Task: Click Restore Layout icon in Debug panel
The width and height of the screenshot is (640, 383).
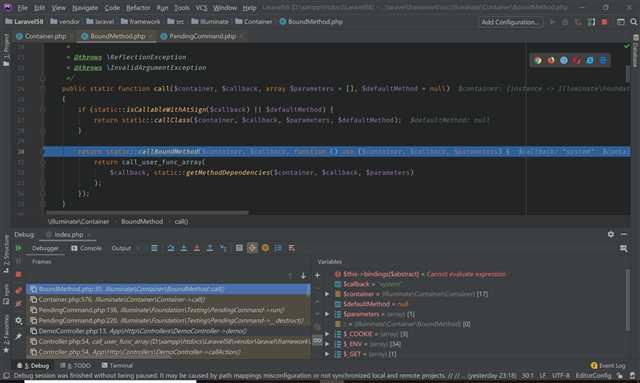Action: tap(624, 248)
